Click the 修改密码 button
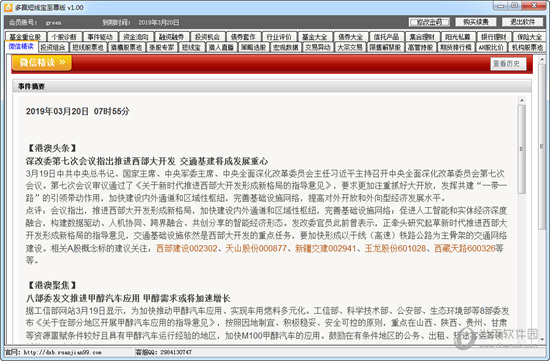The width and height of the screenshot is (550, 361). click(x=429, y=22)
